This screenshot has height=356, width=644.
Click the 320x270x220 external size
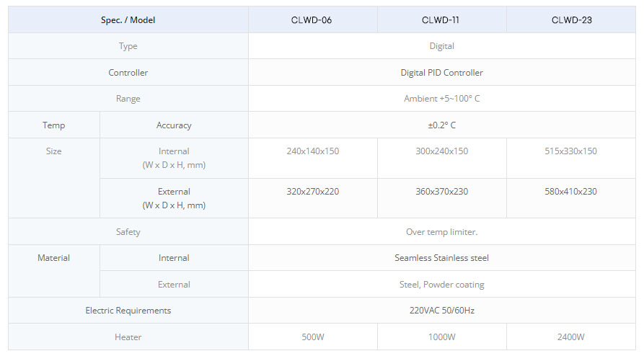click(x=312, y=192)
